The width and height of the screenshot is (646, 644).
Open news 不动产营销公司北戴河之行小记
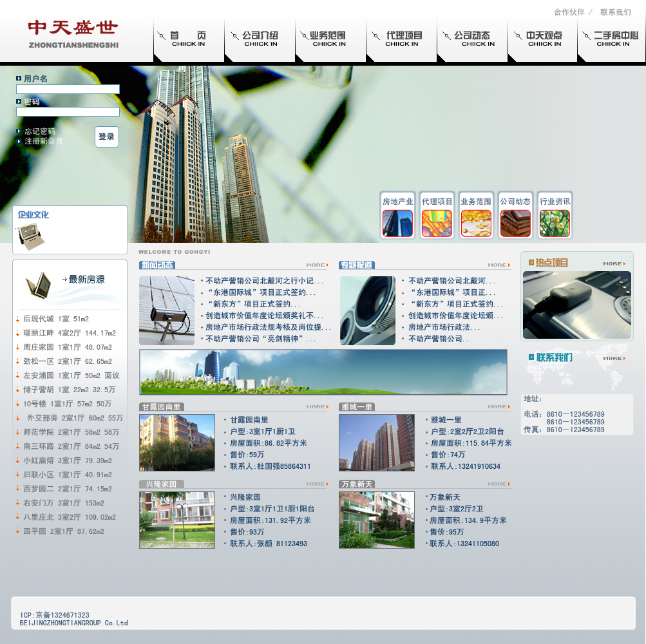(265, 281)
